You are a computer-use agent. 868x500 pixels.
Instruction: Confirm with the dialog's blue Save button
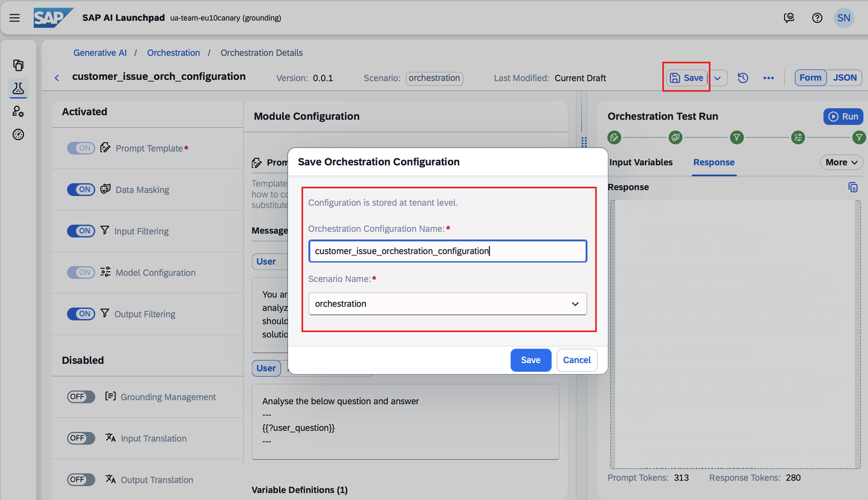pyautogui.click(x=530, y=360)
